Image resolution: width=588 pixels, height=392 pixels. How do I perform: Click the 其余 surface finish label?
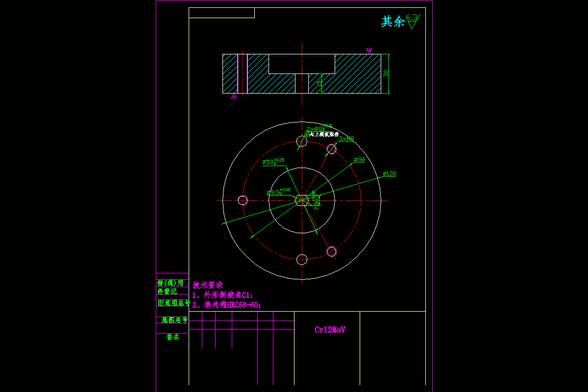pyautogui.click(x=393, y=22)
